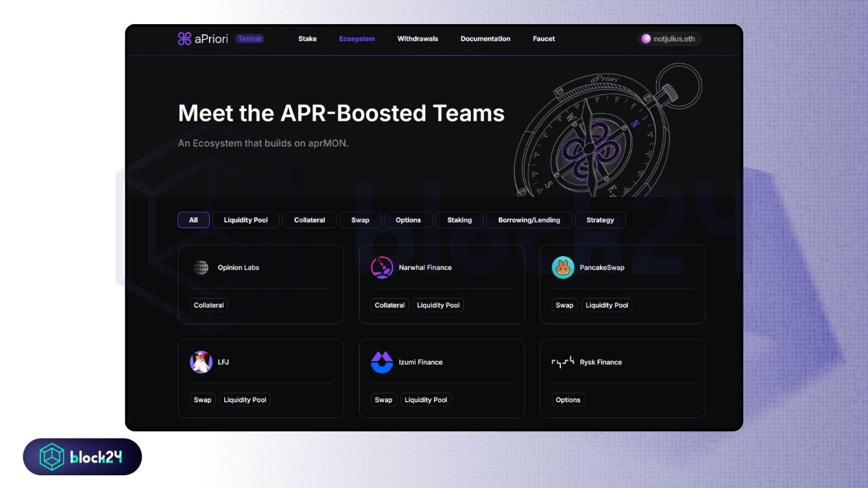Filter teams by Options
Viewport: 868px width, 488px height.
pos(408,220)
